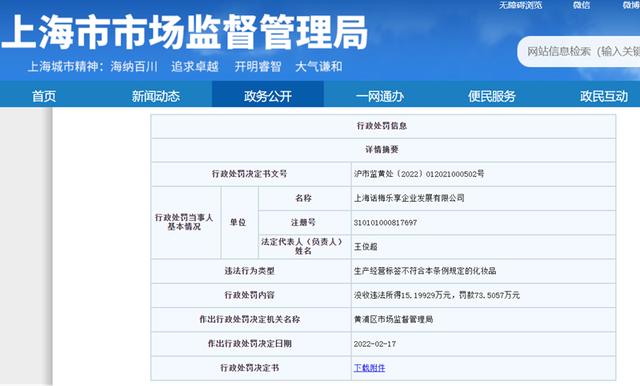The height and width of the screenshot is (386, 640).
Task: Select the 黄浦区市场监督管理局 cell
Action: (483, 319)
